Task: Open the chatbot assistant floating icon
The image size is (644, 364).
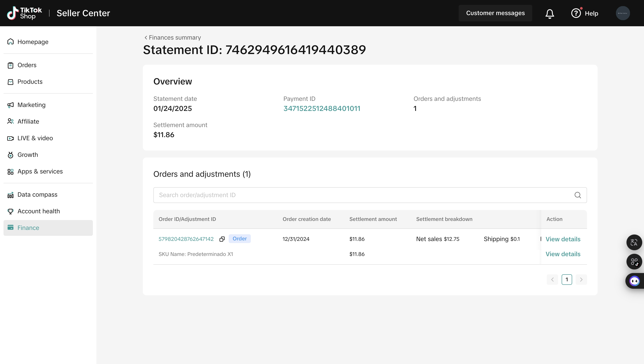Action: point(635,281)
